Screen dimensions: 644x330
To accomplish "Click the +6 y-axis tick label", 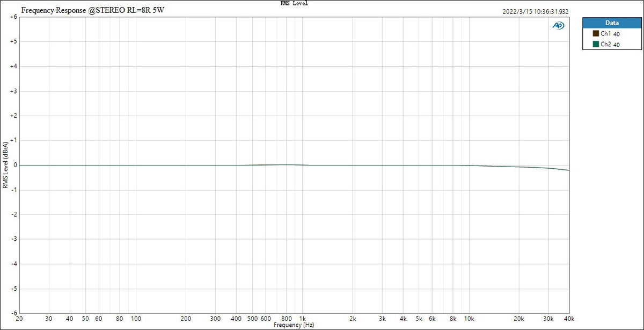I will pyautogui.click(x=13, y=17).
